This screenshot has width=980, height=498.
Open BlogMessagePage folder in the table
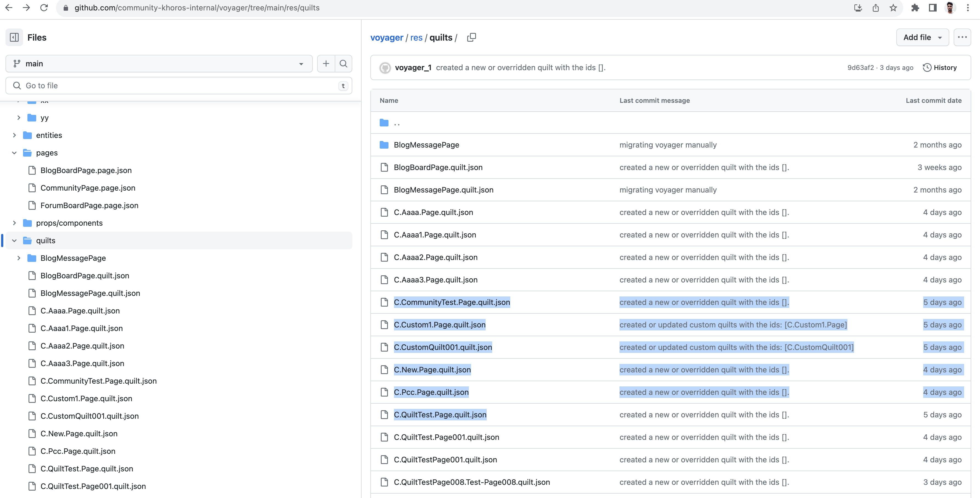pyautogui.click(x=426, y=145)
